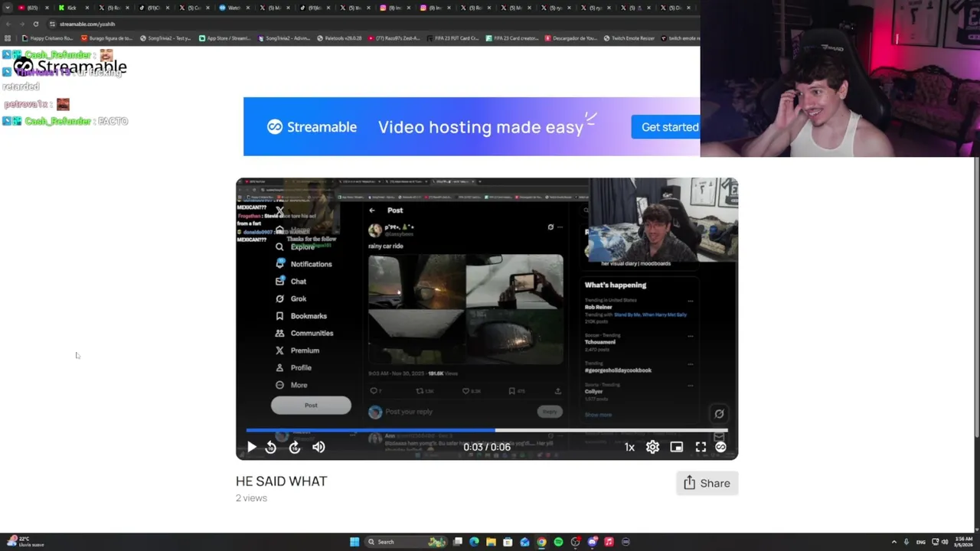Click the HE SAID WHAT title
Image resolution: width=980 pixels, height=551 pixels.
[281, 481]
